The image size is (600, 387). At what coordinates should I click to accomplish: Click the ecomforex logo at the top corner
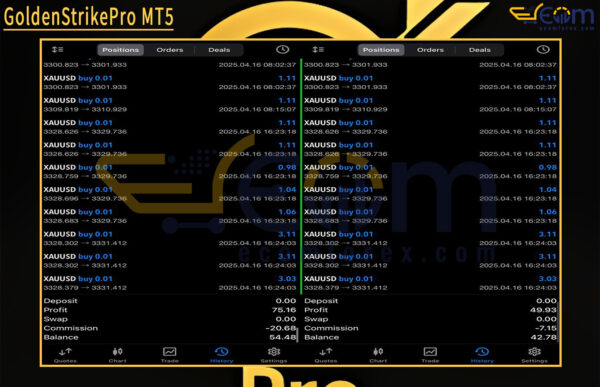[551, 16]
